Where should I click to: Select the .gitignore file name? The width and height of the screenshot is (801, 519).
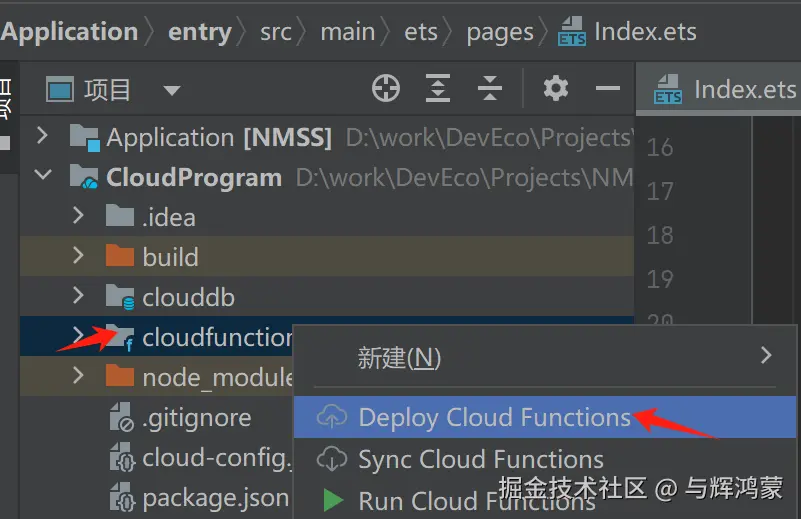click(197, 418)
